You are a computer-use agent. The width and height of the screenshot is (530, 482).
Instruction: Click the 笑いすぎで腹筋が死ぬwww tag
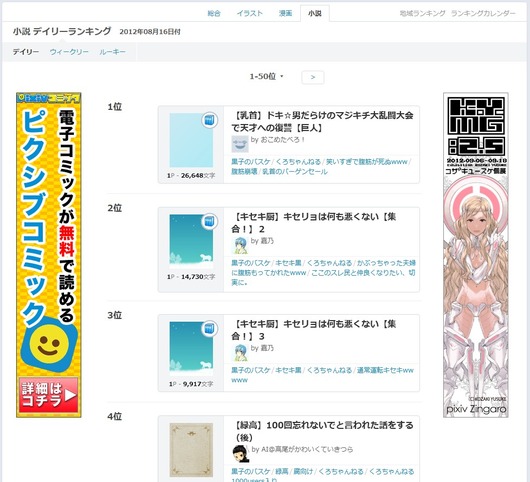point(367,162)
